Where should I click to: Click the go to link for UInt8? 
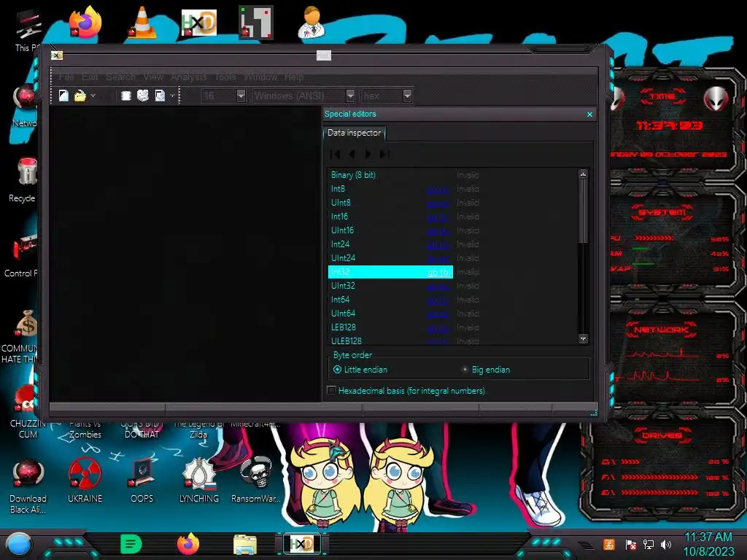438,203
